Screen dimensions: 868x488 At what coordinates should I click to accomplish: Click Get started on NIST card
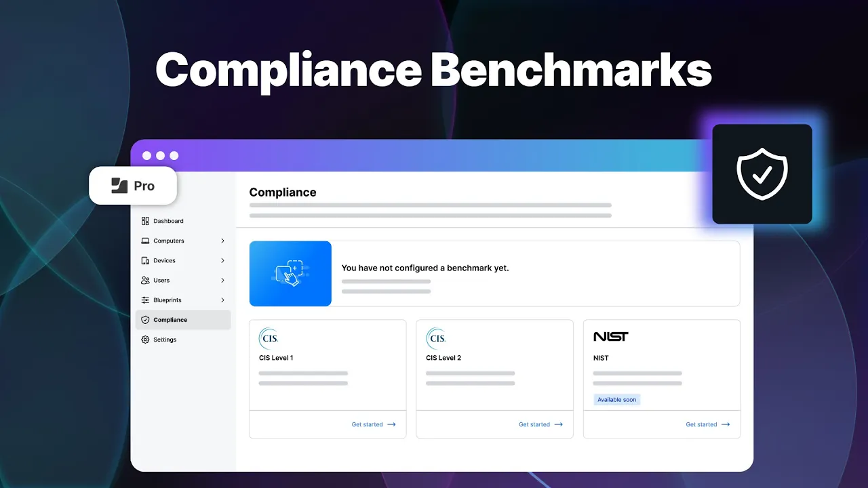[x=708, y=424]
